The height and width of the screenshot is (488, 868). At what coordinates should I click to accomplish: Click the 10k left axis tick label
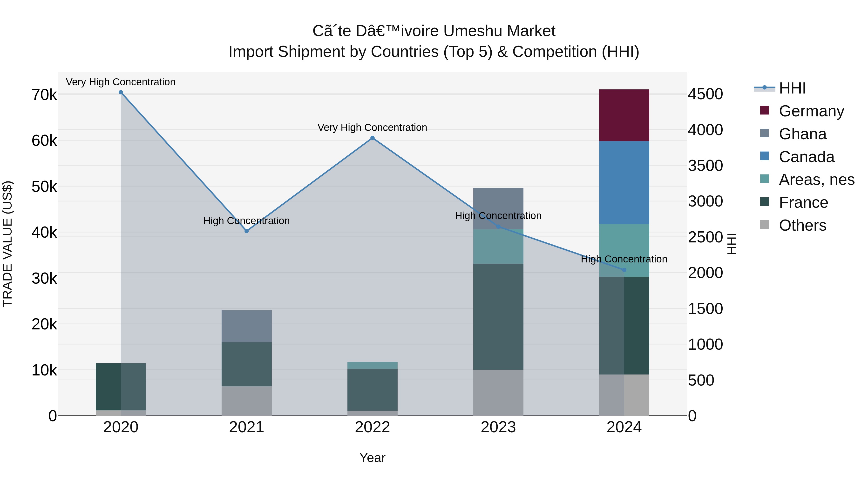tap(44, 370)
